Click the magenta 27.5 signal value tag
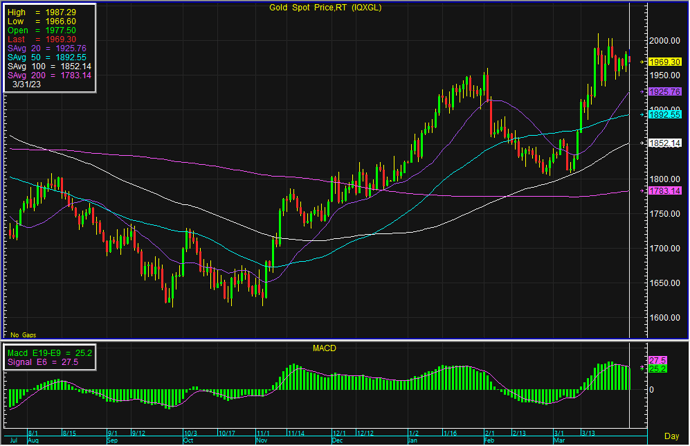Image resolution: width=690 pixels, height=446 pixels. [x=658, y=360]
